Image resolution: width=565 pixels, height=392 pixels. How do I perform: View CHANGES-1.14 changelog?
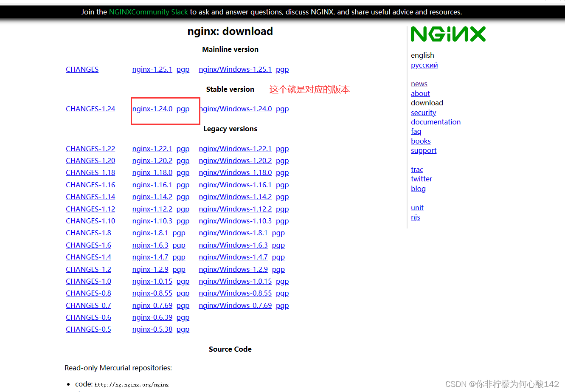click(90, 197)
